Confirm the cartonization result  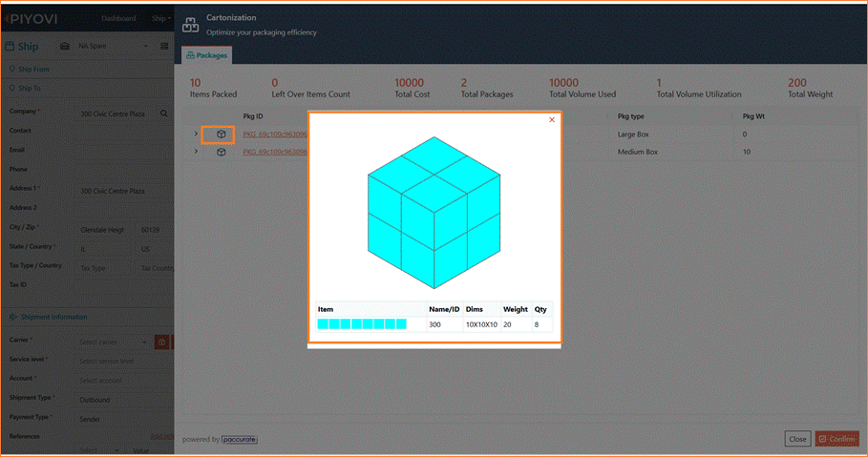tap(836, 439)
